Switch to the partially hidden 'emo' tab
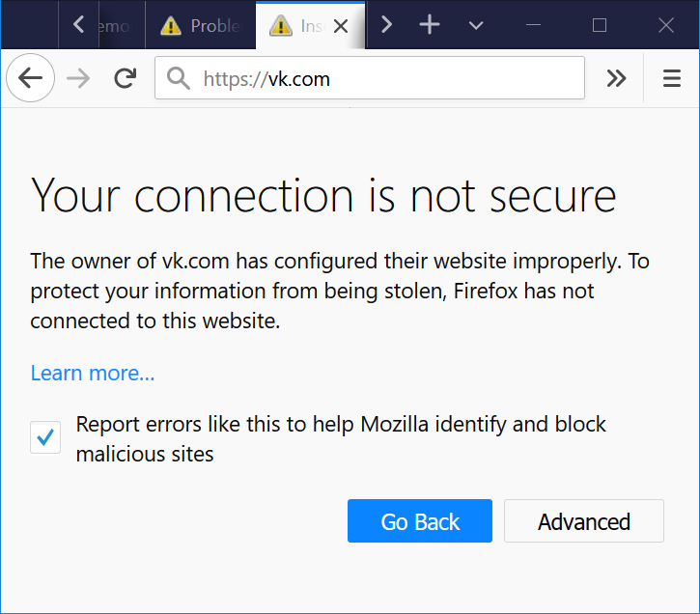This screenshot has height=614, width=700. pos(122,25)
